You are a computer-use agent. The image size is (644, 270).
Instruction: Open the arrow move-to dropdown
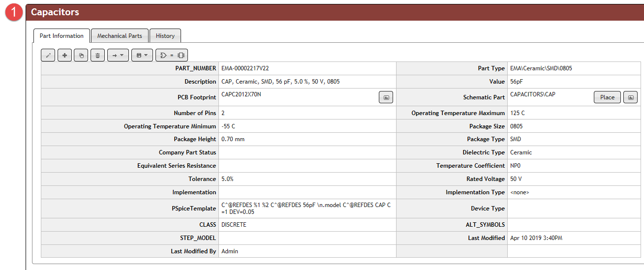pyautogui.click(x=118, y=56)
